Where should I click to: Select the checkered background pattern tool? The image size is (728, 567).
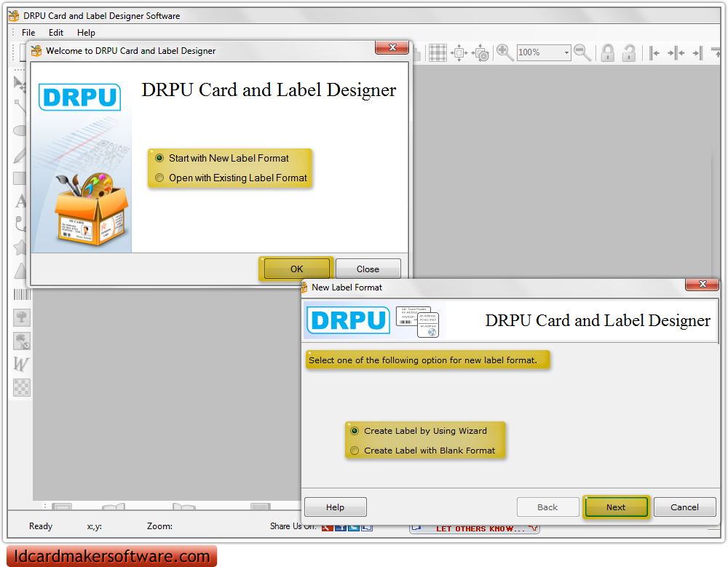click(21, 387)
